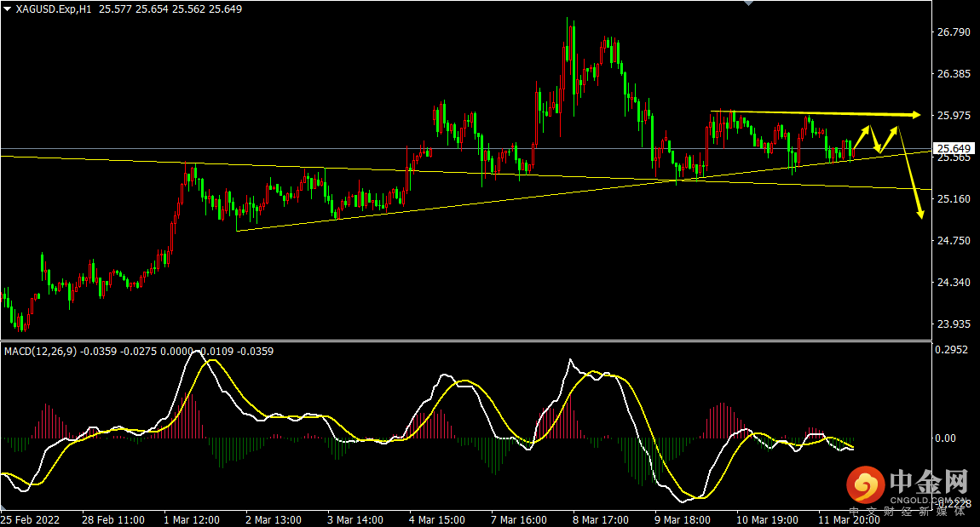Click the 25.160 price axis label
Image resolution: width=980 pixels, height=527 pixels.
954,198
